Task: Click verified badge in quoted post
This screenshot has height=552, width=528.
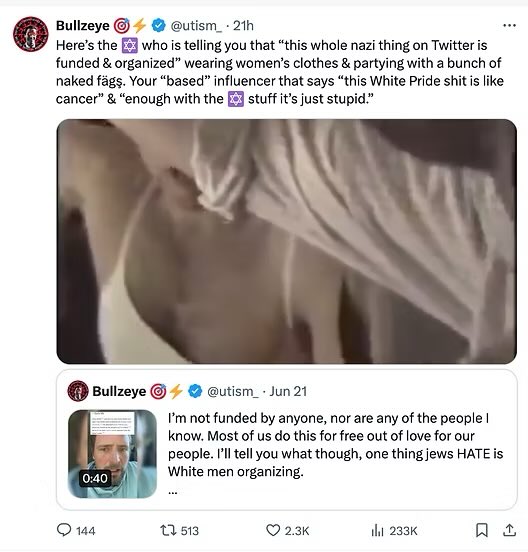Action: [x=195, y=391]
